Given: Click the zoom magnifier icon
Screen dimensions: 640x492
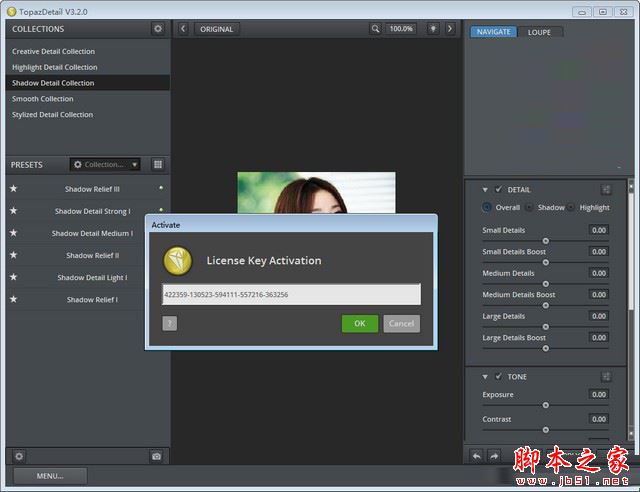Looking at the screenshot, I should pos(375,29).
